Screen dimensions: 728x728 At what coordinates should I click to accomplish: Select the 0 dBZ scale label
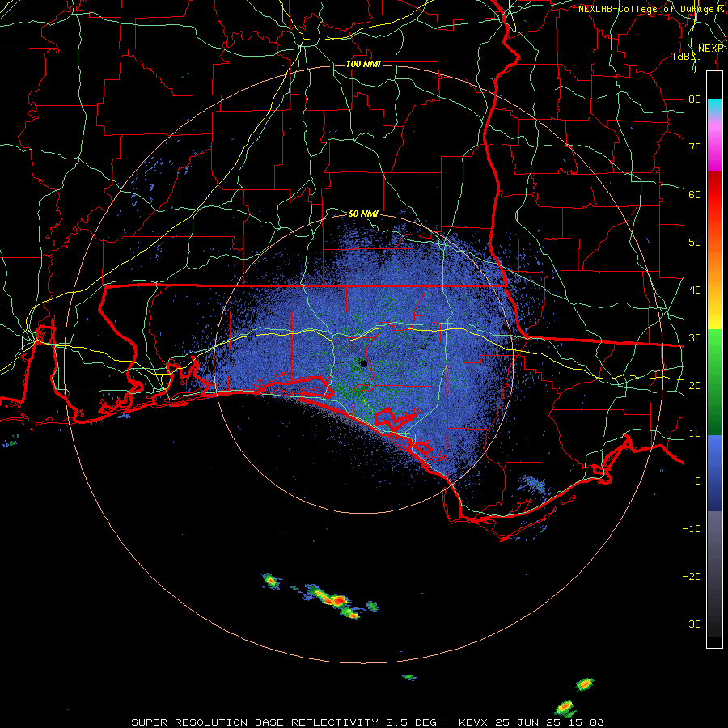pyautogui.click(x=698, y=481)
